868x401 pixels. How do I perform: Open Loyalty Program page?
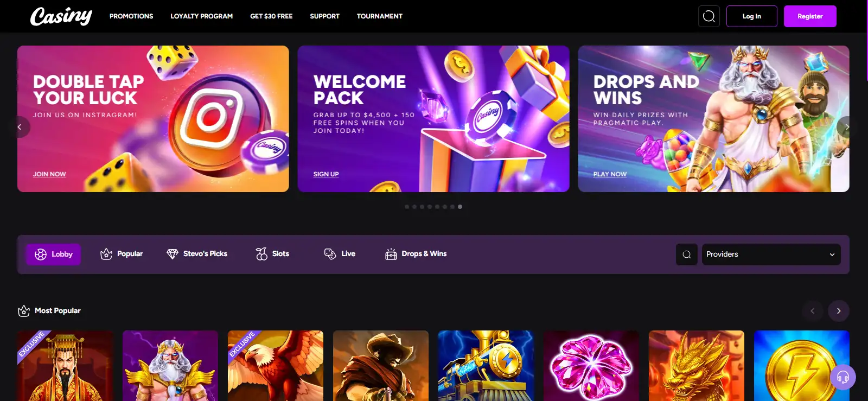click(201, 16)
